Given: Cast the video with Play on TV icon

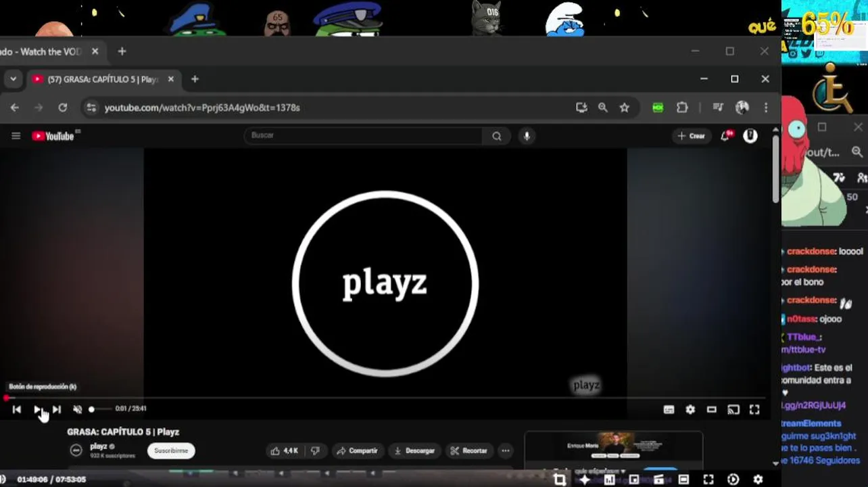Looking at the screenshot, I should (x=733, y=409).
